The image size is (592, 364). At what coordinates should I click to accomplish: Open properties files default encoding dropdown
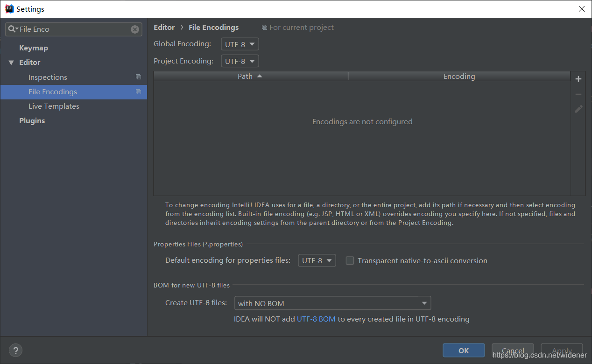coord(317,260)
